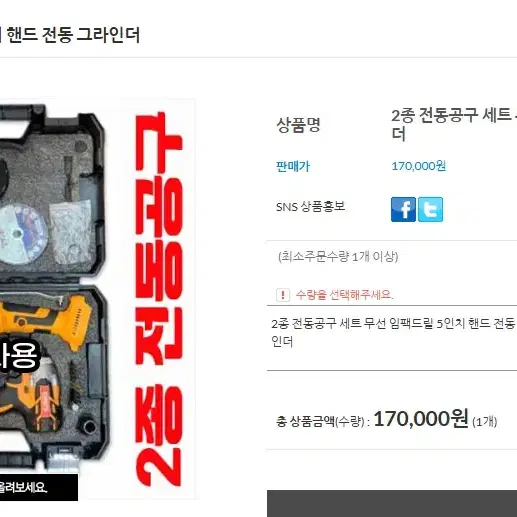This screenshot has width=517, height=517.
Task: Click the product title heading 핸드 전동 그라인더
Action: click(73, 35)
